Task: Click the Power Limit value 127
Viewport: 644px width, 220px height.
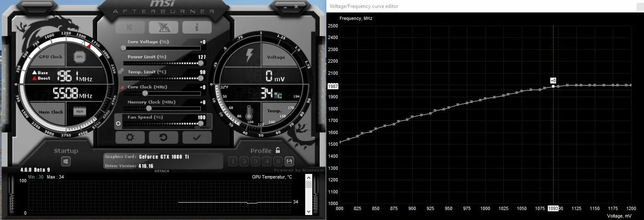Action: click(x=202, y=57)
